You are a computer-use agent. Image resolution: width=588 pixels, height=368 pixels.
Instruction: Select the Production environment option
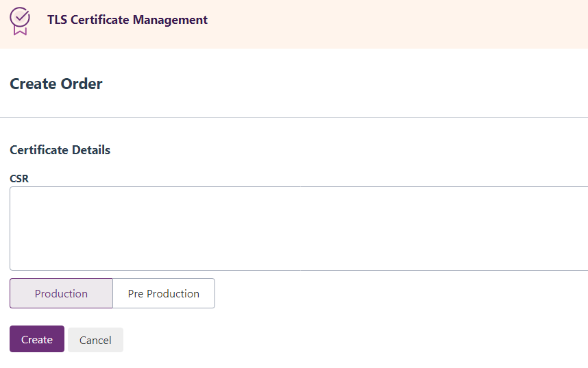pyautogui.click(x=61, y=293)
